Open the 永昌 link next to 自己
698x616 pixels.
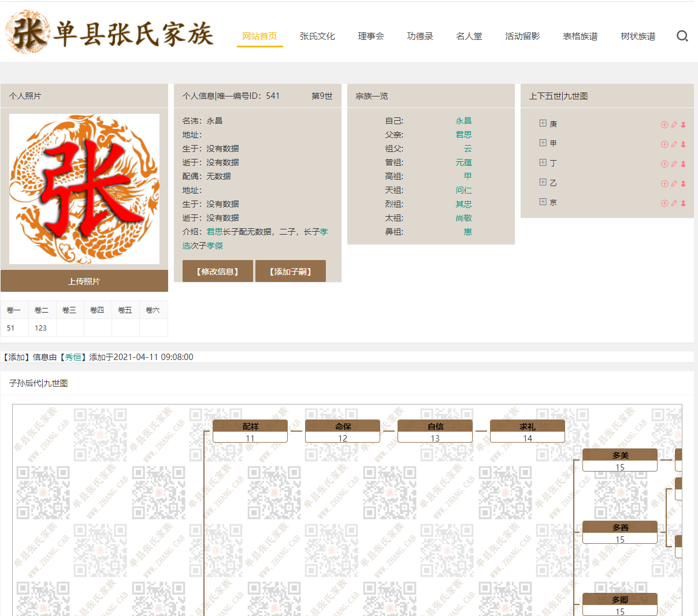point(463,121)
